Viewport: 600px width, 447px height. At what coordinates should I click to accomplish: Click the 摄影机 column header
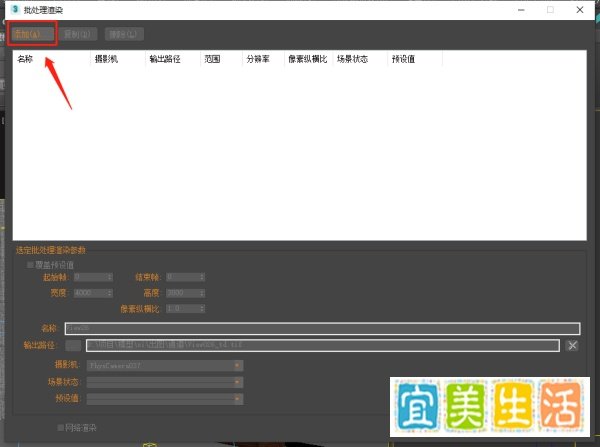106,59
